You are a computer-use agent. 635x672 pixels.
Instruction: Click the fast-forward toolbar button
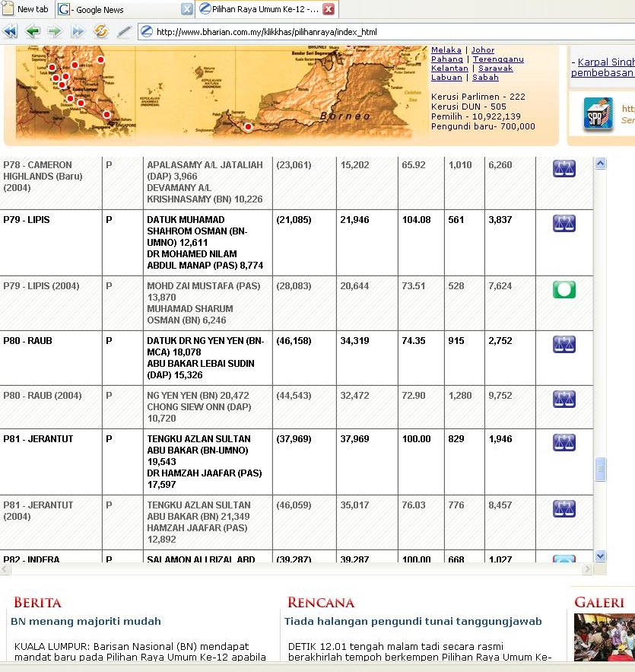(78, 31)
